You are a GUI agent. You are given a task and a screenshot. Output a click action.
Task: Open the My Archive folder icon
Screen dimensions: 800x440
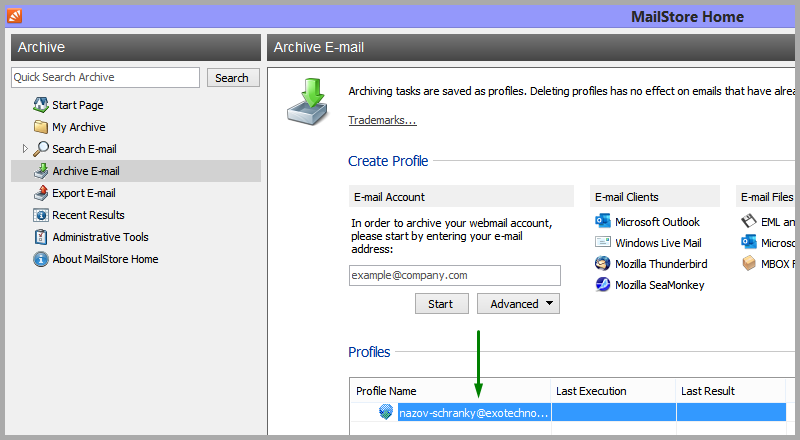(41, 127)
